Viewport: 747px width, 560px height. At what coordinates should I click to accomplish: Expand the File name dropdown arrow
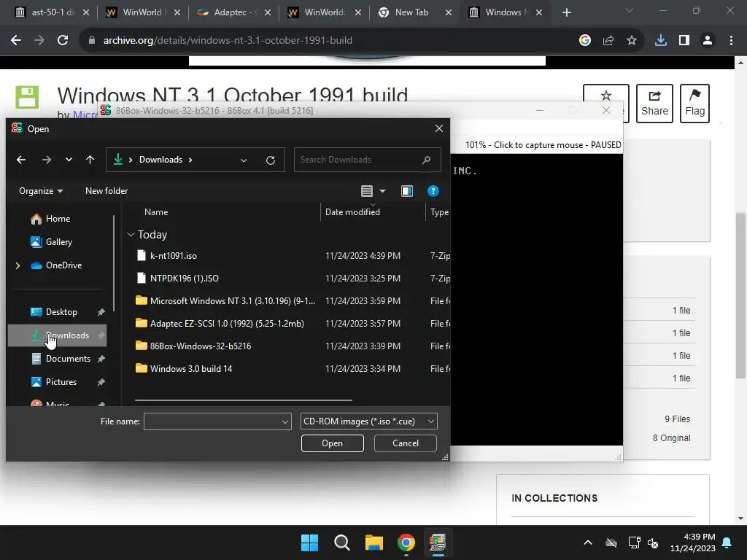285,421
